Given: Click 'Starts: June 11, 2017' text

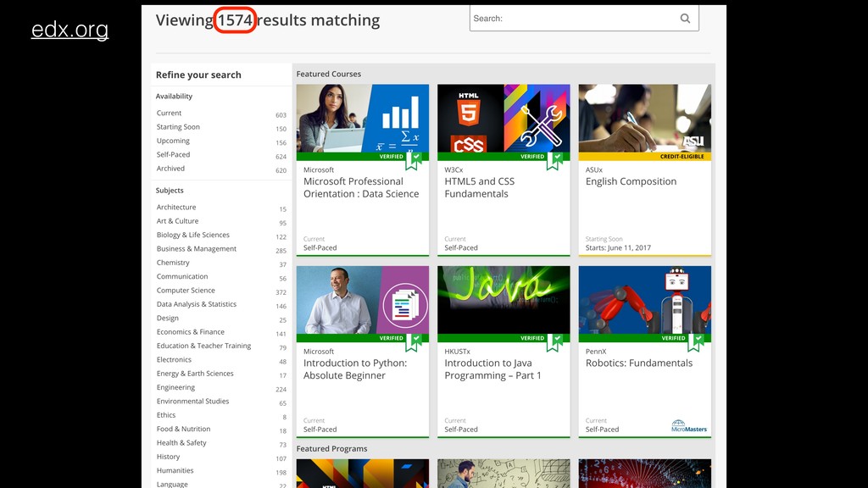Looking at the screenshot, I should 618,248.
